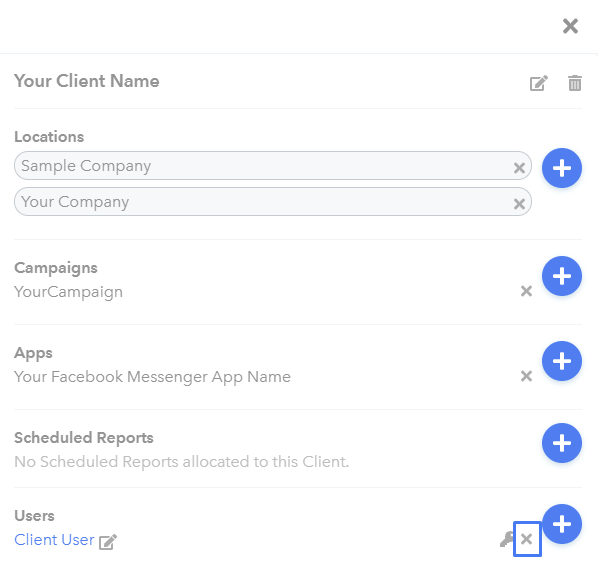The height and width of the screenshot is (570, 598).
Task: Remove Client User from the client
Action: point(526,539)
